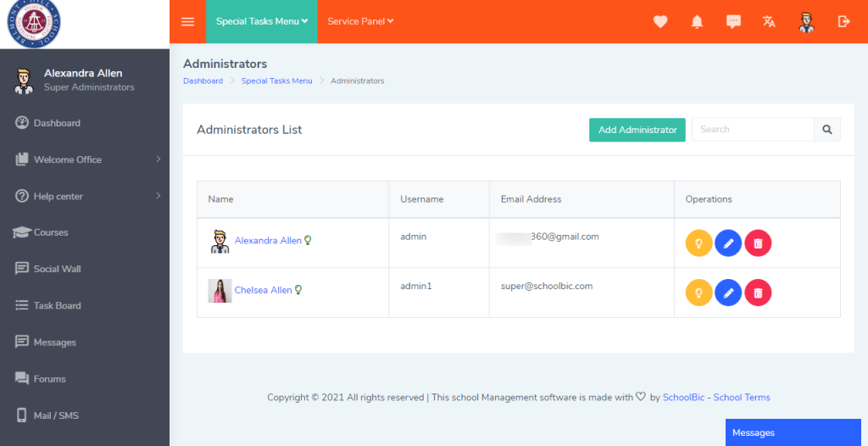Click red delete trash for Chelsea Allen
This screenshot has height=446, width=868.
point(758,293)
